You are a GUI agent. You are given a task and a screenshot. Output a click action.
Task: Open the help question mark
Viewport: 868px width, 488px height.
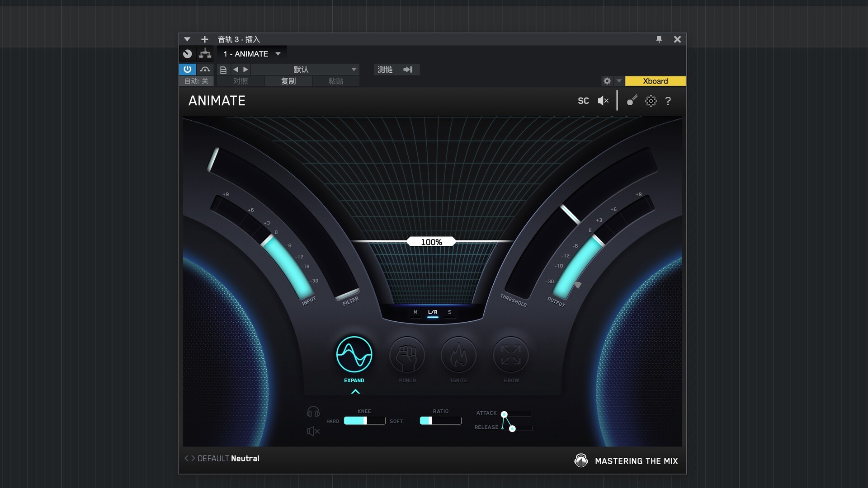668,101
